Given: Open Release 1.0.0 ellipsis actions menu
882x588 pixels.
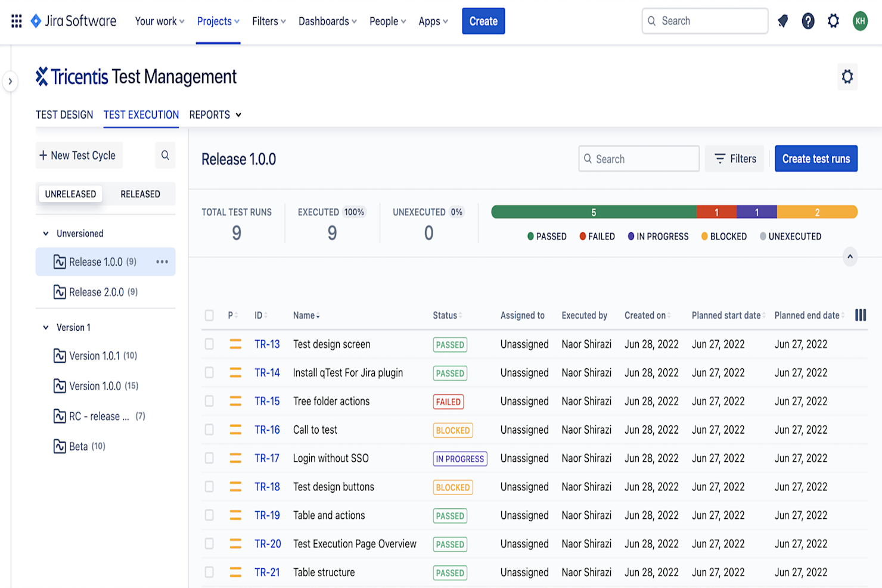Looking at the screenshot, I should coord(162,262).
